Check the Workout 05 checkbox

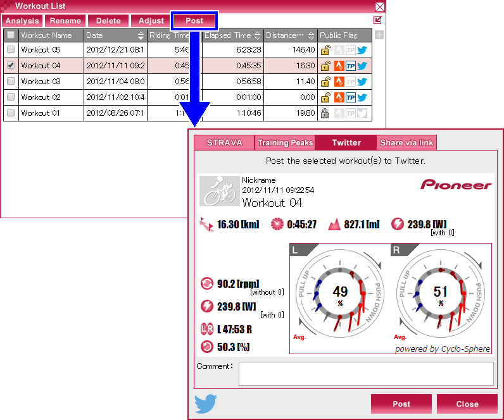coord(11,49)
